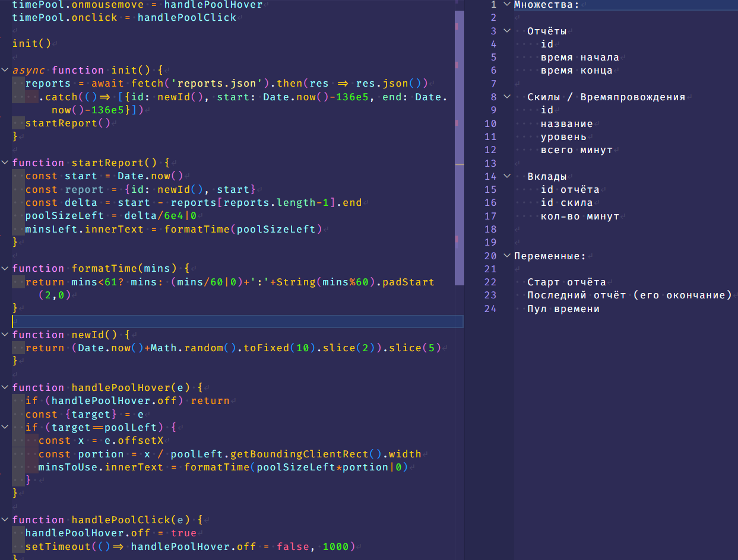Collapse the Вклады section on line 14
Image resolution: width=738 pixels, height=560 pixels.
click(x=506, y=176)
